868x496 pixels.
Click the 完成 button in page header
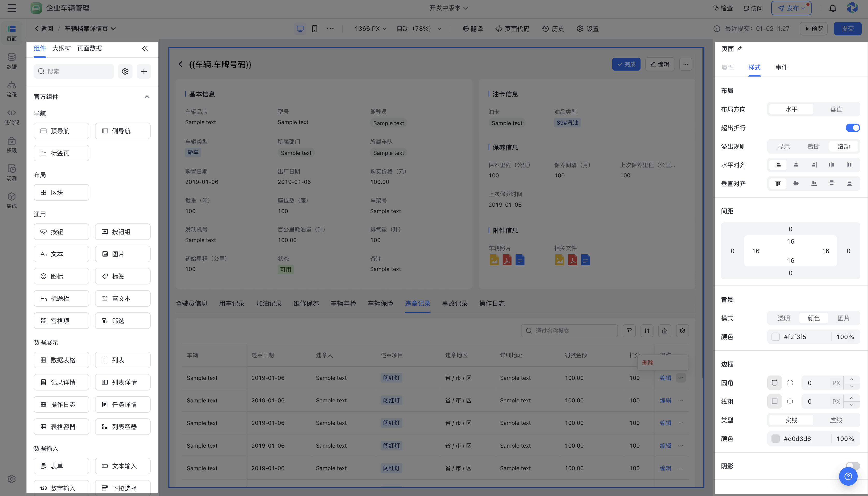click(626, 64)
